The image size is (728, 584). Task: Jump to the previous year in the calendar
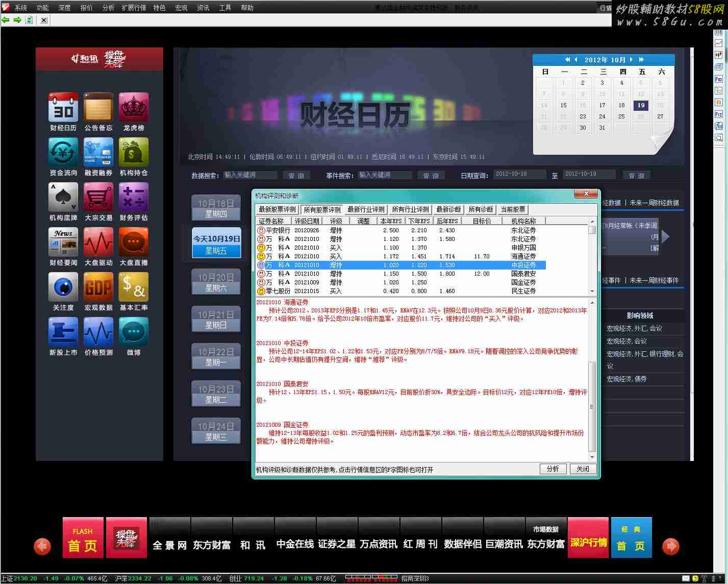coord(567,60)
